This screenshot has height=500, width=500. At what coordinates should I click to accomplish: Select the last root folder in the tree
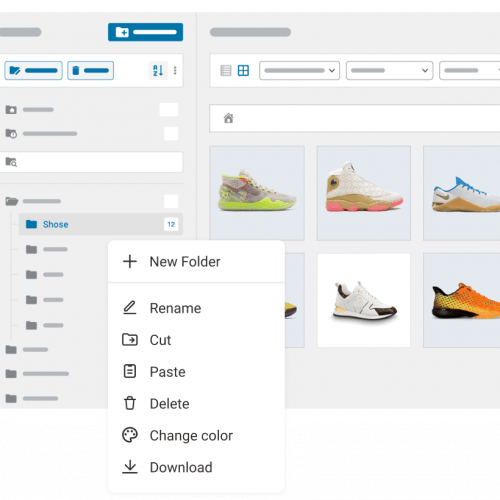tap(32, 398)
